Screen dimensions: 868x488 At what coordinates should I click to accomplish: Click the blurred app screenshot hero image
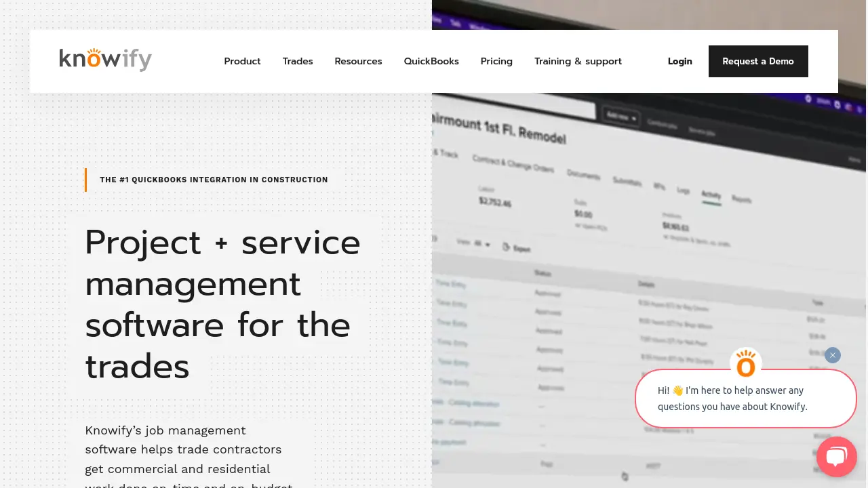(650, 291)
